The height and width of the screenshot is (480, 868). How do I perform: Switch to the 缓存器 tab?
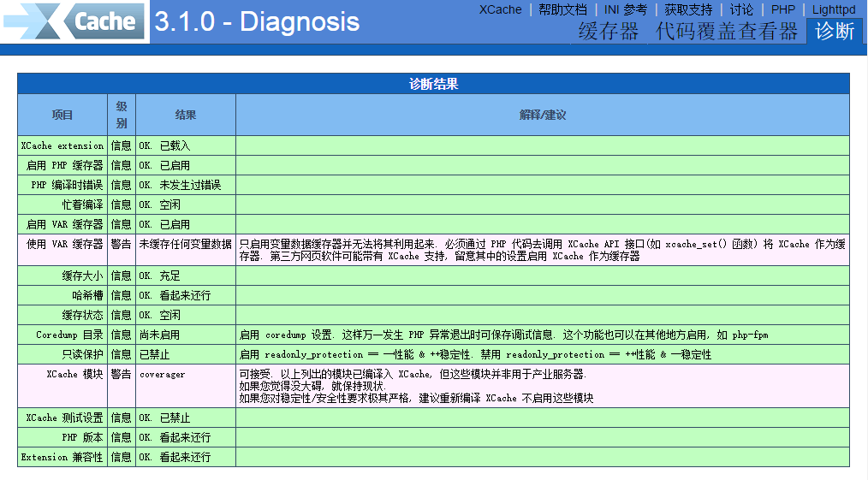608,32
